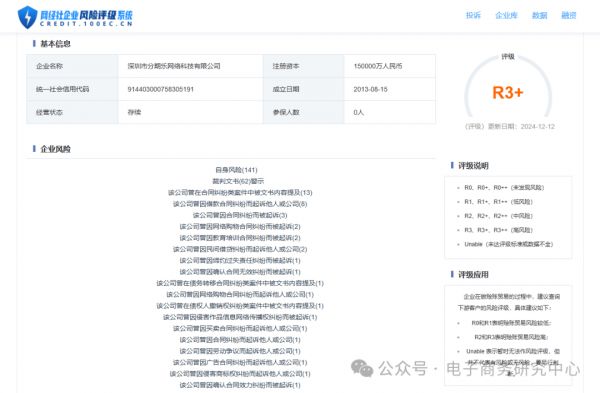Click the 成立日期 label cell
This screenshot has height=393, width=600.
tap(303, 89)
